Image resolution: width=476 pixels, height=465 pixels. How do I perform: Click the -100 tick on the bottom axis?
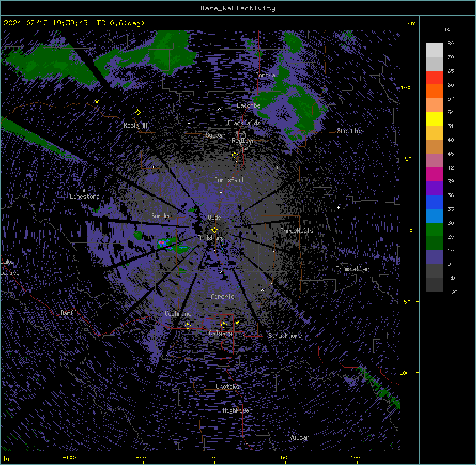(x=69, y=458)
